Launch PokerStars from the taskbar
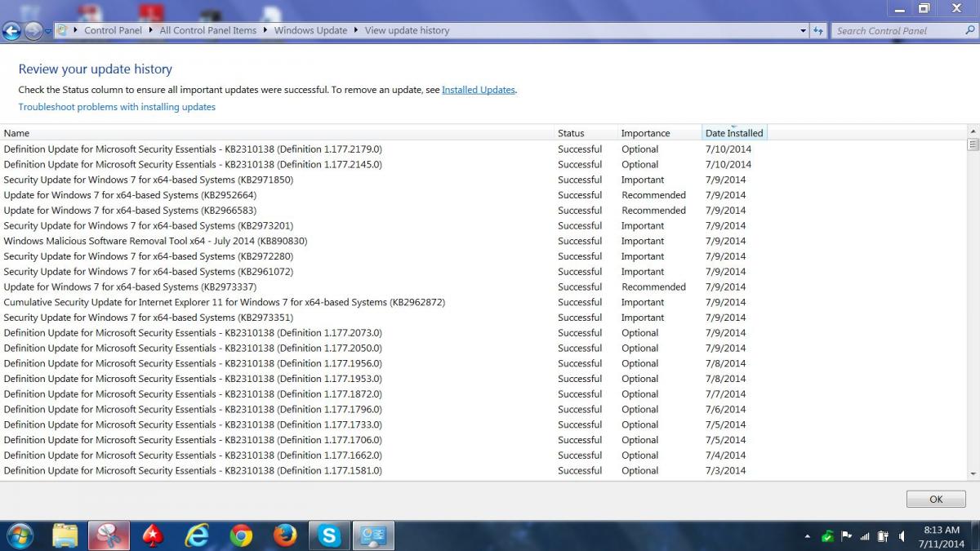Image resolution: width=980 pixels, height=551 pixels. [x=152, y=535]
